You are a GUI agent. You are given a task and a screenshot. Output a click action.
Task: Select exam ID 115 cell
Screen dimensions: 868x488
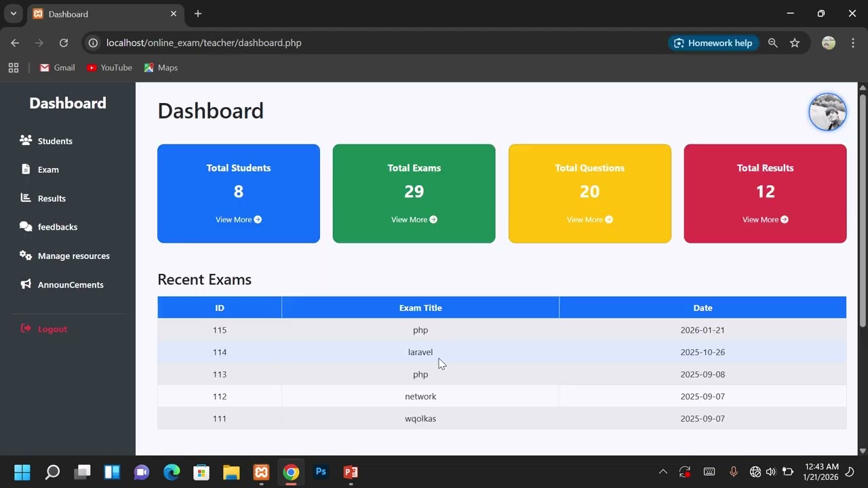(x=220, y=330)
